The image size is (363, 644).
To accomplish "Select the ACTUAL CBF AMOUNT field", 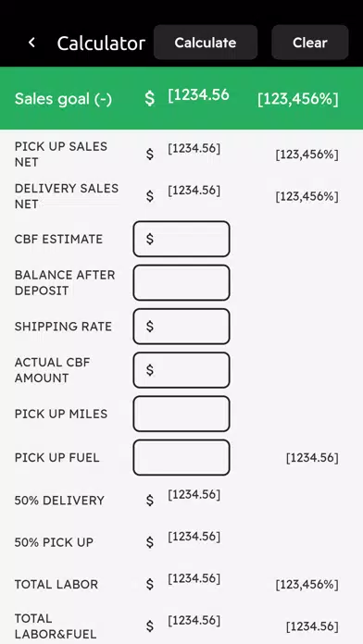I will click(181, 370).
